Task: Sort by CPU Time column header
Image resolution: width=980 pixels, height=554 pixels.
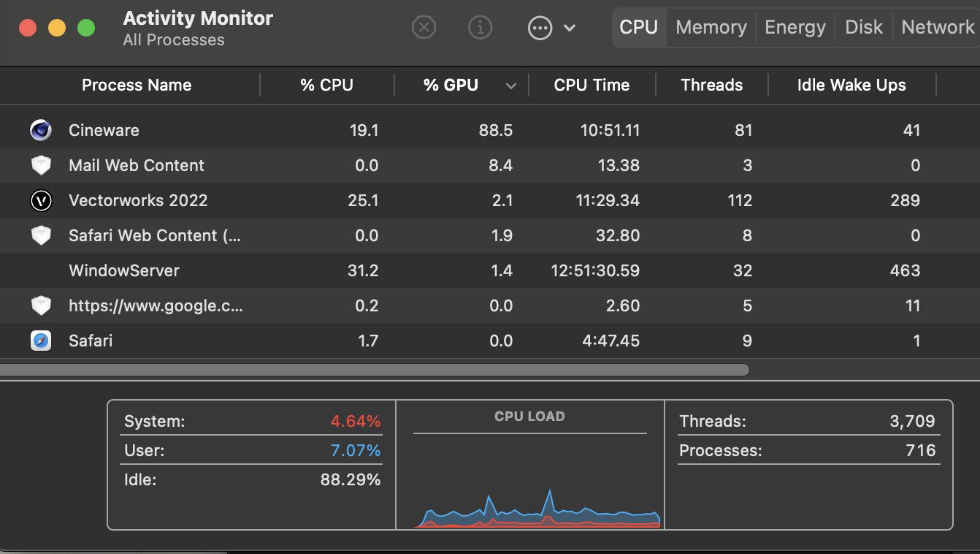Action: click(x=592, y=85)
